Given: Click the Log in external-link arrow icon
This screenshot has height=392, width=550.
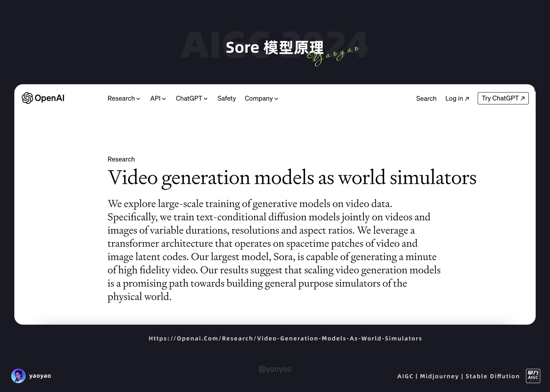Looking at the screenshot, I should [x=467, y=98].
